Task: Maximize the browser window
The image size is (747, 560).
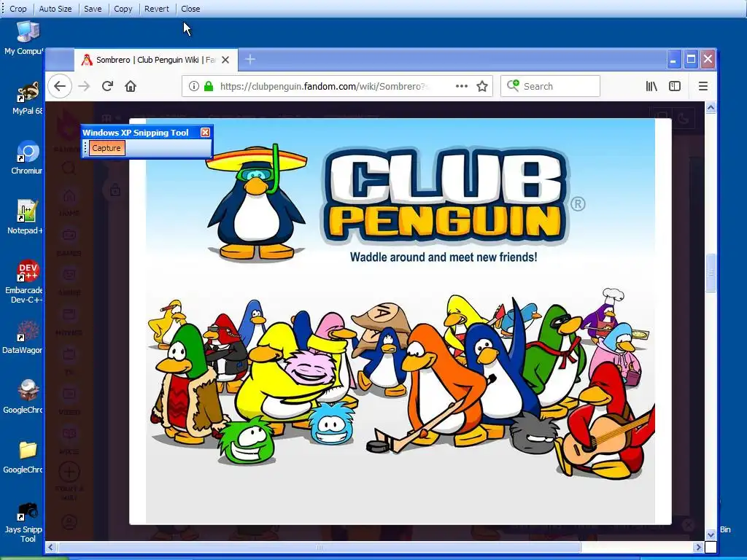Action: click(691, 60)
